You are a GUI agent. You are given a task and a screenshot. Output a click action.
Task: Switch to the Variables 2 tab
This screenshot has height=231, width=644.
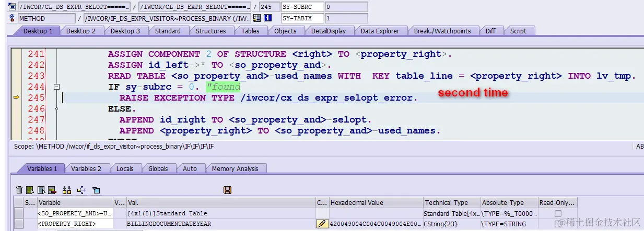pos(86,168)
